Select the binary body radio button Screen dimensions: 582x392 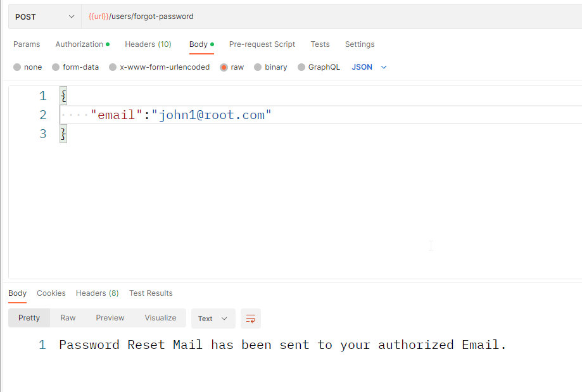point(258,67)
